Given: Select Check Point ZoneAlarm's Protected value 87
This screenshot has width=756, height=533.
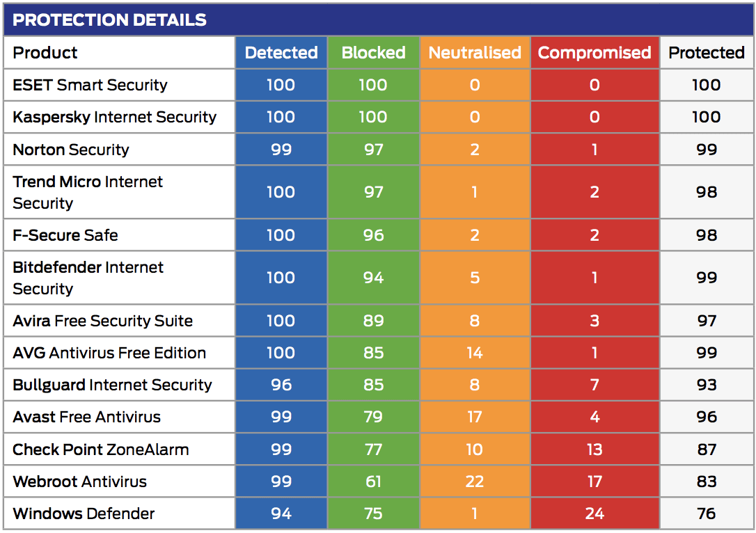Looking at the screenshot, I should click(x=707, y=450).
